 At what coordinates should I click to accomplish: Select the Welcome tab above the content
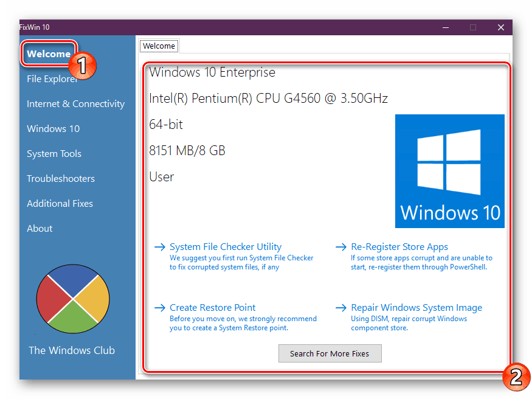[x=159, y=46]
